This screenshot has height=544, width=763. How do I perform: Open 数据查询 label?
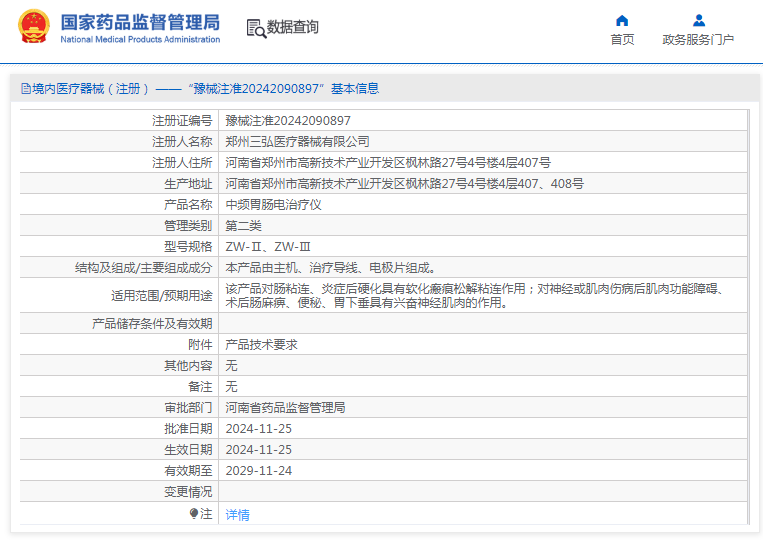point(293,27)
